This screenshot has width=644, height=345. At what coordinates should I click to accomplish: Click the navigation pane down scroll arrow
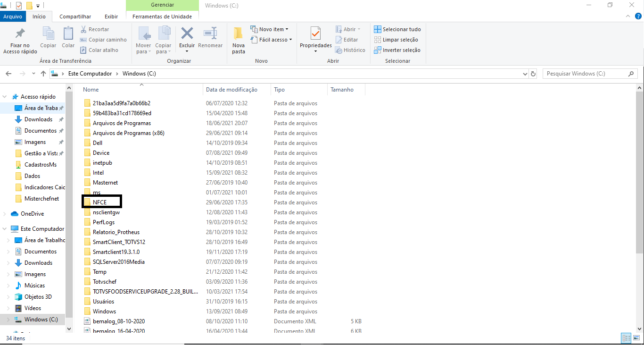click(x=69, y=329)
